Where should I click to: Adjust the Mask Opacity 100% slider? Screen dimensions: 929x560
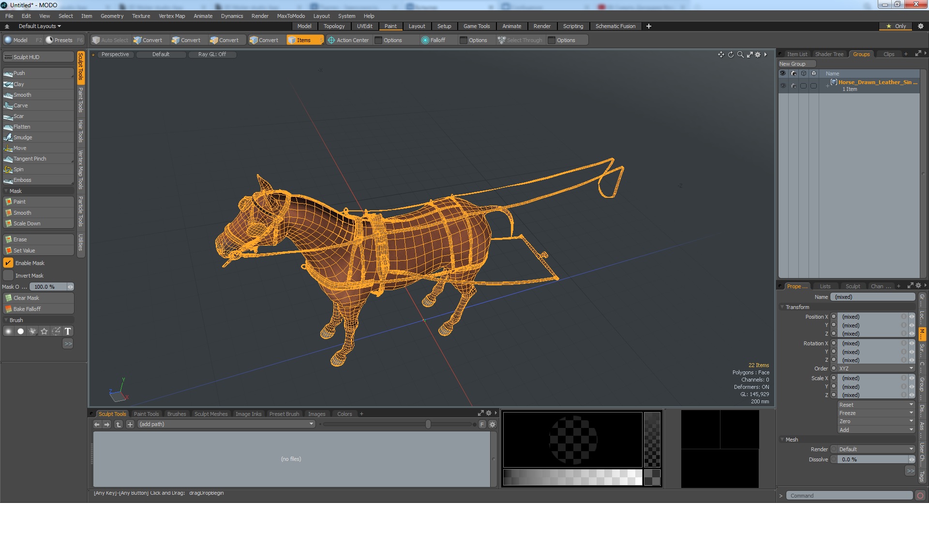click(52, 287)
